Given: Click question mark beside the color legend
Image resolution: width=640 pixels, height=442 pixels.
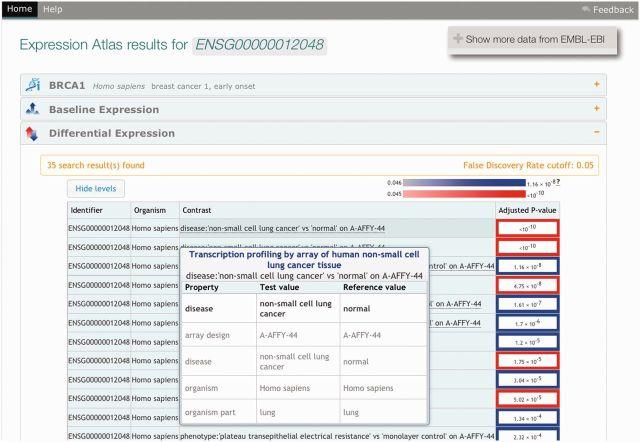Looking at the screenshot, I should 558,182.
